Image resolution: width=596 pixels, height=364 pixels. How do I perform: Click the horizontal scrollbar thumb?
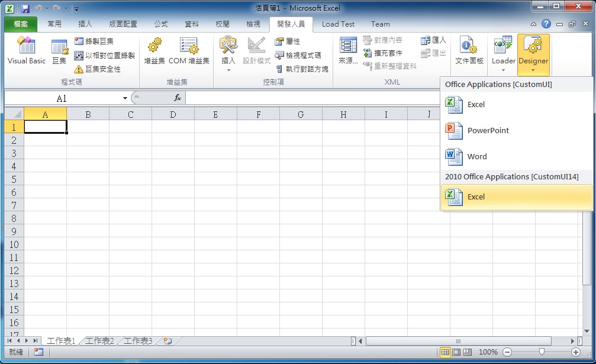pos(459,341)
